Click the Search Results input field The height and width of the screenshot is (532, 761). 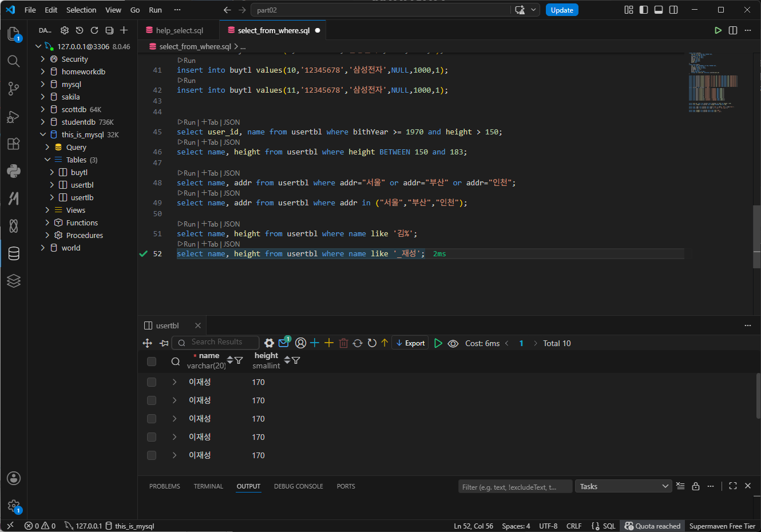[215, 342]
